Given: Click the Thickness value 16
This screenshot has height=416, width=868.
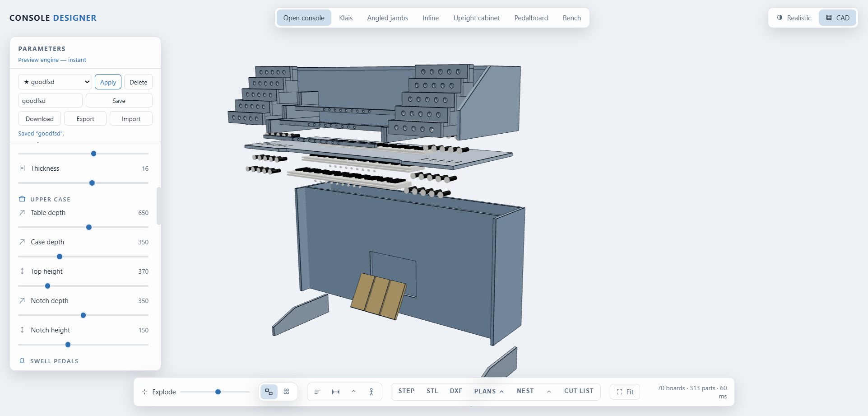Looking at the screenshot, I should pos(145,168).
